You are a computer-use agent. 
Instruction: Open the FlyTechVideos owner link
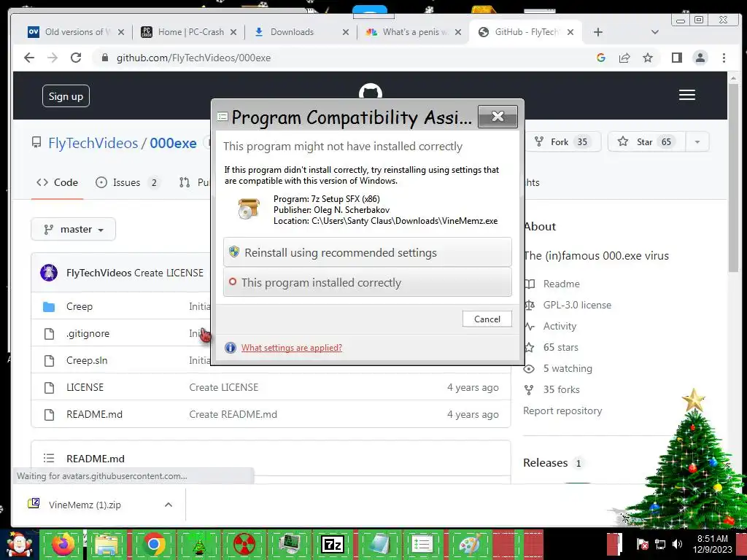[93, 143]
